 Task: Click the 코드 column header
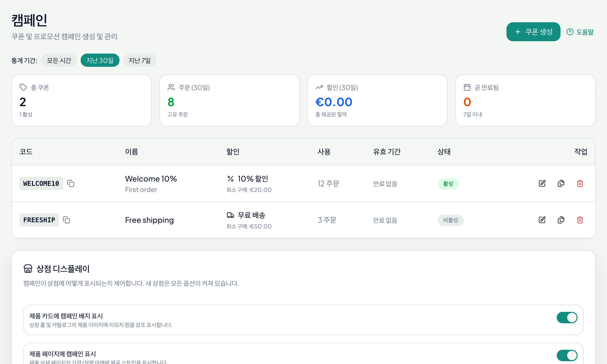pyautogui.click(x=26, y=152)
